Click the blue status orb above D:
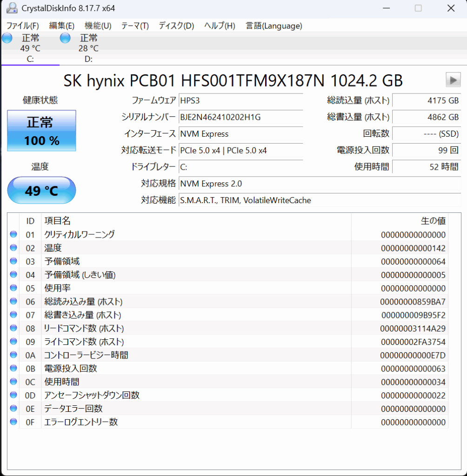 tap(65, 38)
